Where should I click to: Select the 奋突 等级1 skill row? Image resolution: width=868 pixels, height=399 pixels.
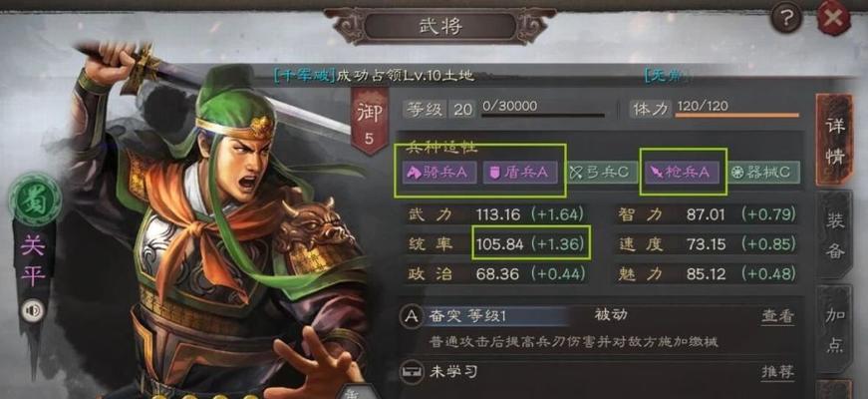(598, 316)
